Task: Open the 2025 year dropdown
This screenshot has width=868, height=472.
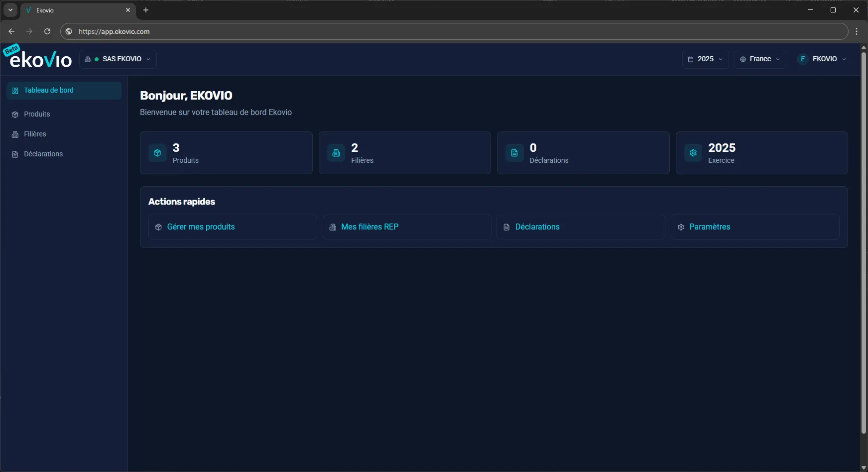Action: [x=705, y=59]
